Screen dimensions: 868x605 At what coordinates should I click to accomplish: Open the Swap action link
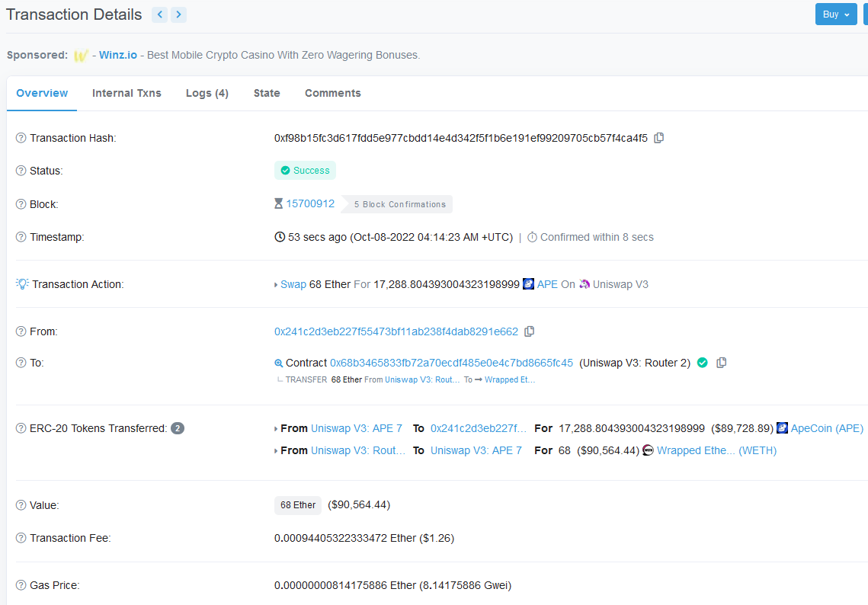pyautogui.click(x=293, y=284)
